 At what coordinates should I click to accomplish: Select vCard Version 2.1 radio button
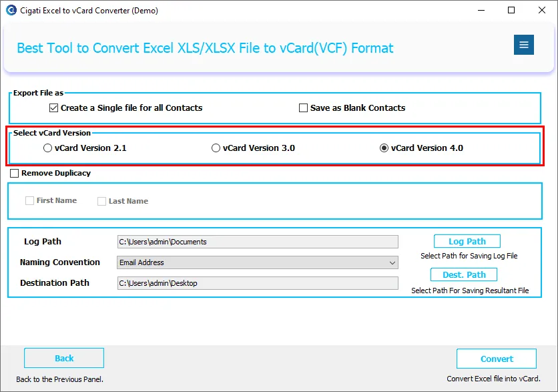(x=47, y=148)
